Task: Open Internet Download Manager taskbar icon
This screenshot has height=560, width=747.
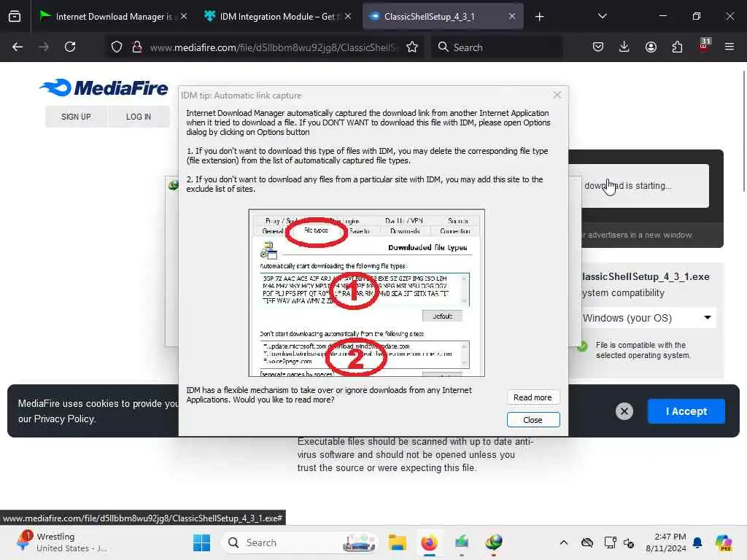Action: pyautogui.click(x=494, y=542)
